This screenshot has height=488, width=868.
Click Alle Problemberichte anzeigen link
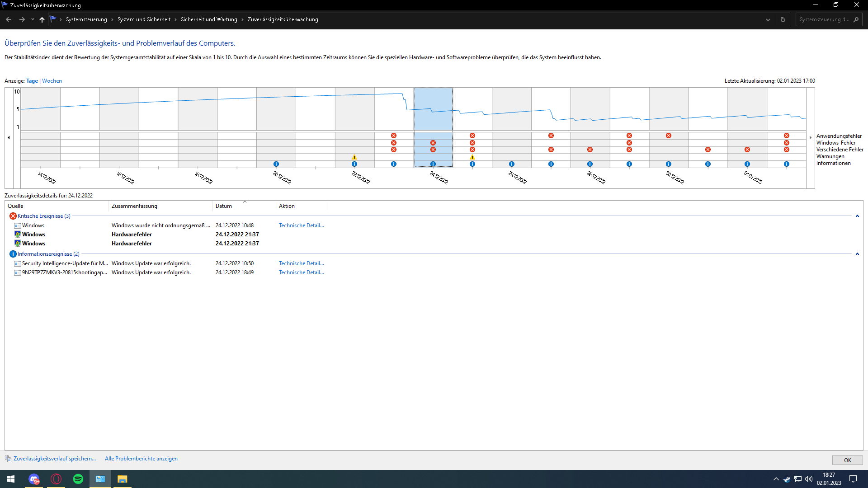tap(141, 459)
